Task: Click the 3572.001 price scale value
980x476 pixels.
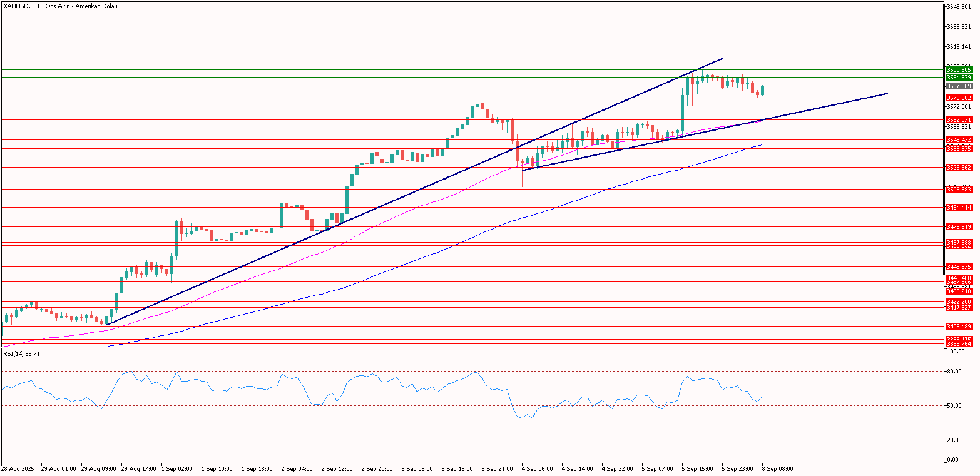Action: [x=959, y=107]
